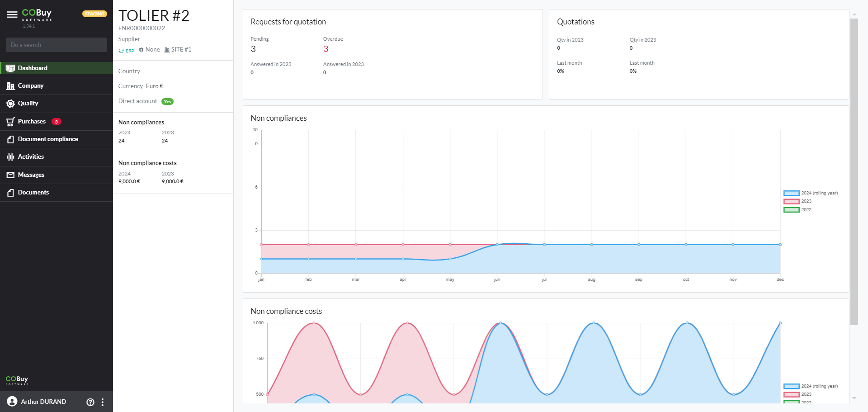Click the Do a search field

tap(57, 45)
